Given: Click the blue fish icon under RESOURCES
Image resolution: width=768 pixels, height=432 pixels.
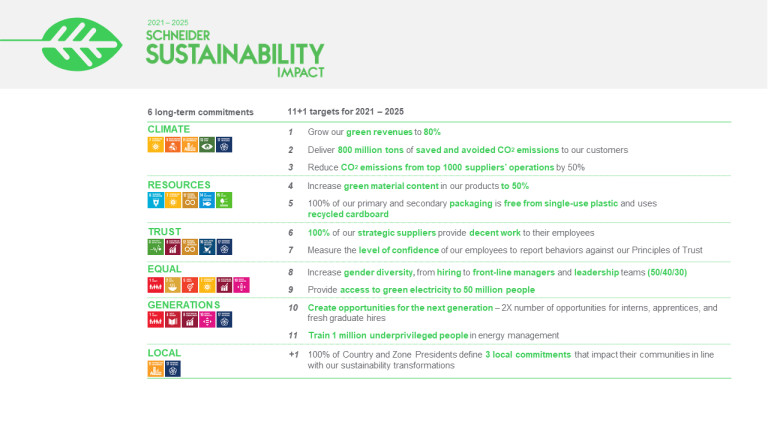Looking at the screenshot, I should click(x=206, y=200).
